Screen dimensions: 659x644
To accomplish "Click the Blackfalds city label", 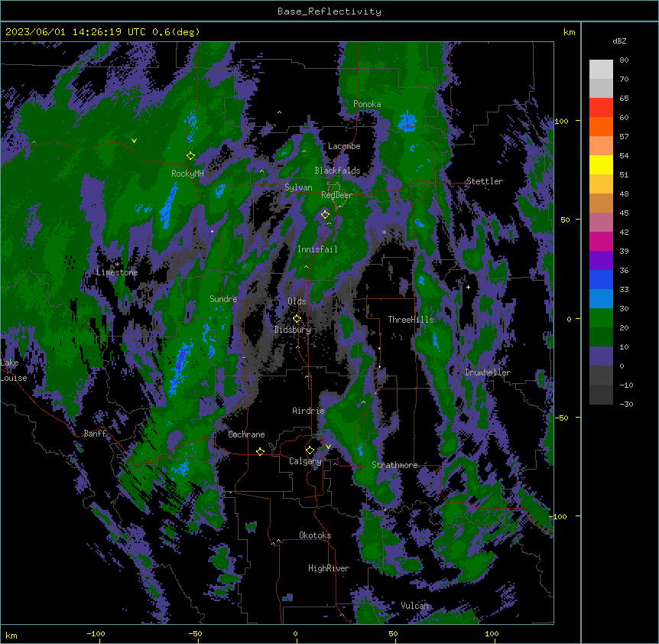I will pyautogui.click(x=337, y=171).
